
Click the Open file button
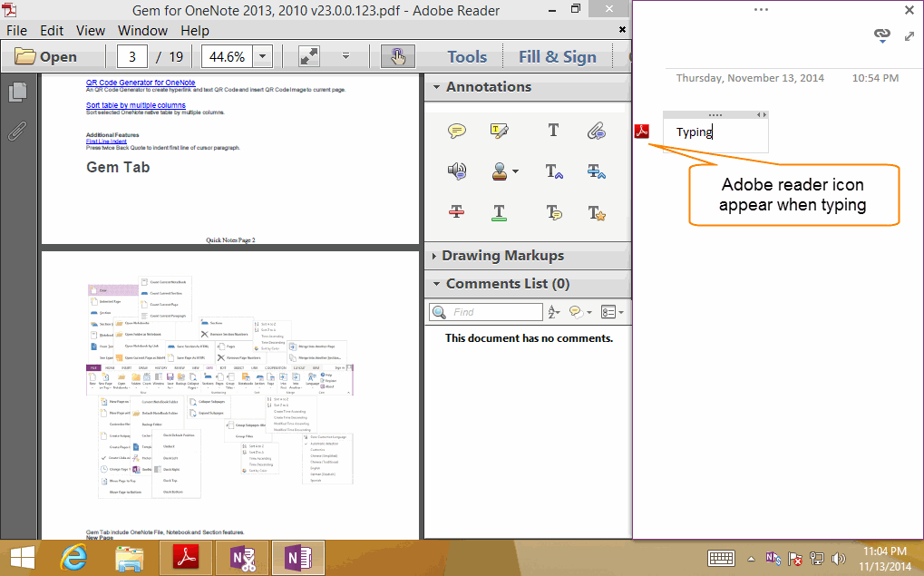click(x=46, y=56)
